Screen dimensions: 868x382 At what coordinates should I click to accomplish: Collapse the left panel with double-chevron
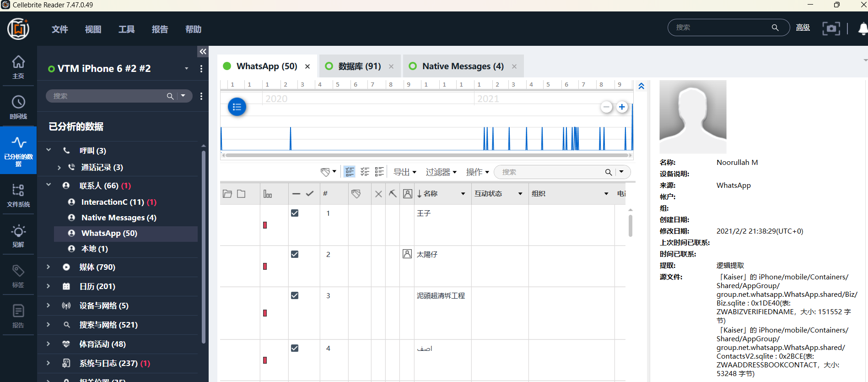203,52
